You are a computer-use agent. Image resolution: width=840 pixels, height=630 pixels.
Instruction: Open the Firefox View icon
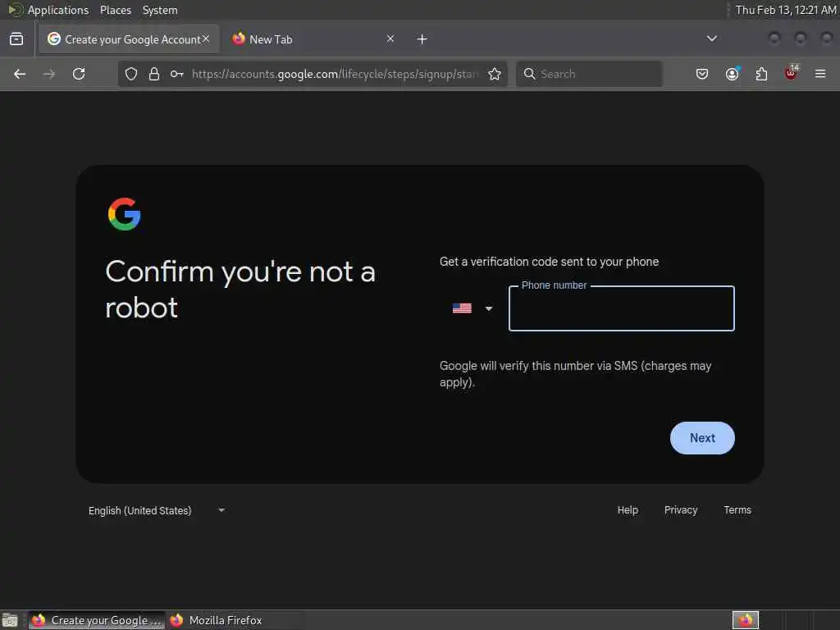pos(16,39)
